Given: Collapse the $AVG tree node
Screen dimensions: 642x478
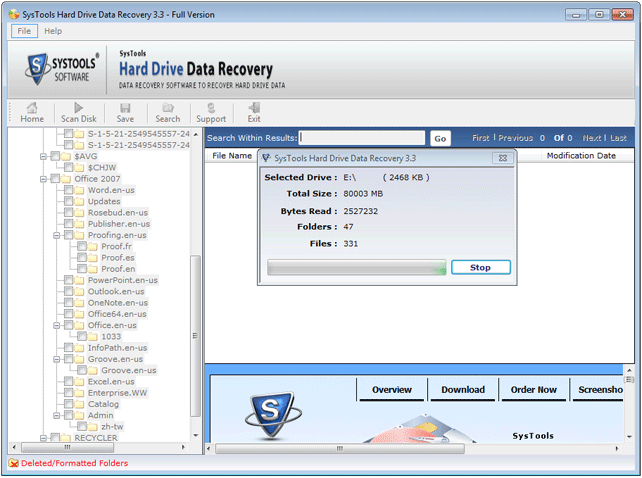Looking at the screenshot, I should (43, 156).
